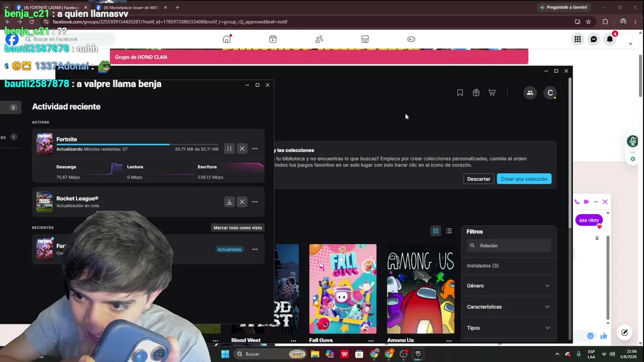The width and height of the screenshot is (644, 362).
Task: Switch library to grid view
Action: point(436,231)
